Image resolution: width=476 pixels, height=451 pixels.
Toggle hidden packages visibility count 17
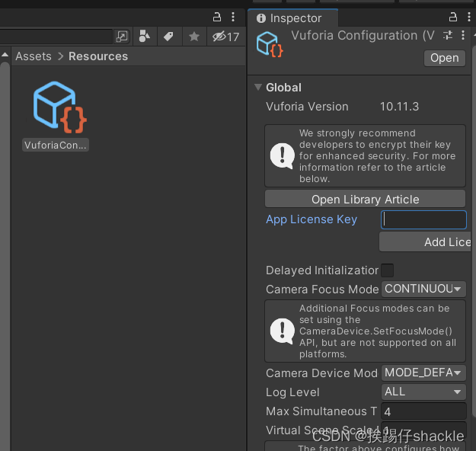226,37
